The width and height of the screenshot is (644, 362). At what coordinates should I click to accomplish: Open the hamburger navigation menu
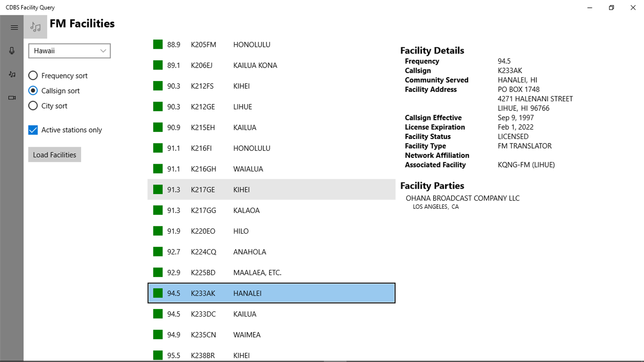tap(13, 27)
